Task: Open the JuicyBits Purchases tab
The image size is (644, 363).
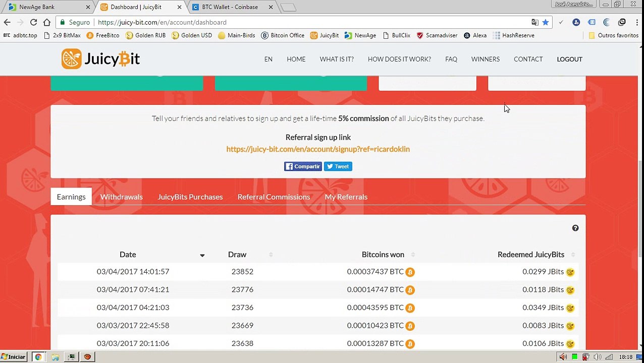Action: (190, 197)
